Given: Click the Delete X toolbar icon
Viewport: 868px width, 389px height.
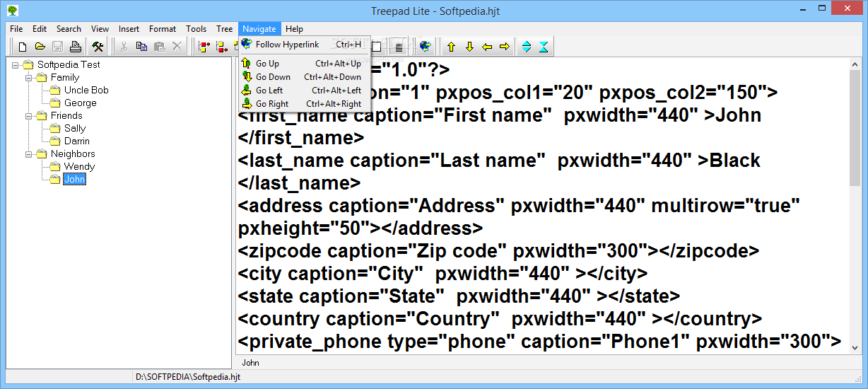Looking at the screenshot, I should tap(177, 47).
